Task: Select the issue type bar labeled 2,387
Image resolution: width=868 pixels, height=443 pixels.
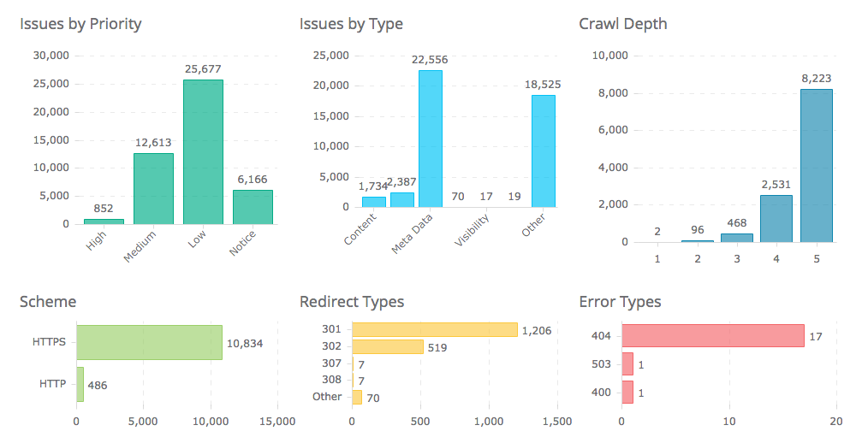Action: pos(402,199)
